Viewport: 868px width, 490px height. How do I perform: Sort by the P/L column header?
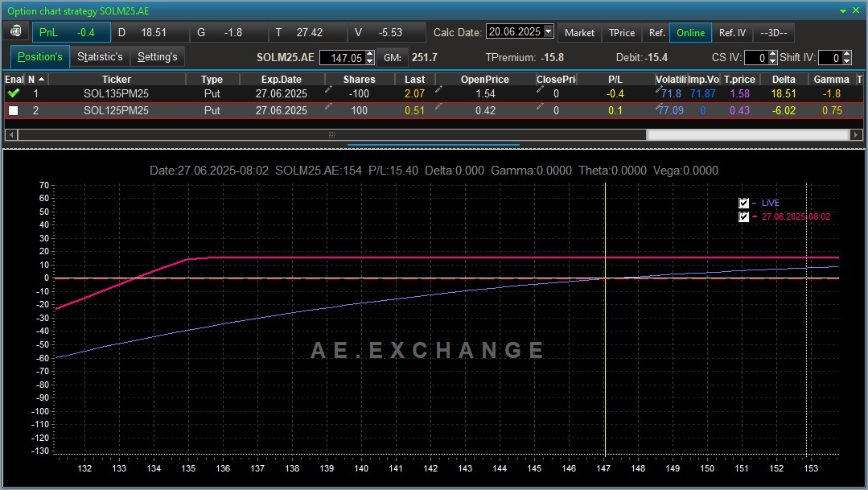615,79
